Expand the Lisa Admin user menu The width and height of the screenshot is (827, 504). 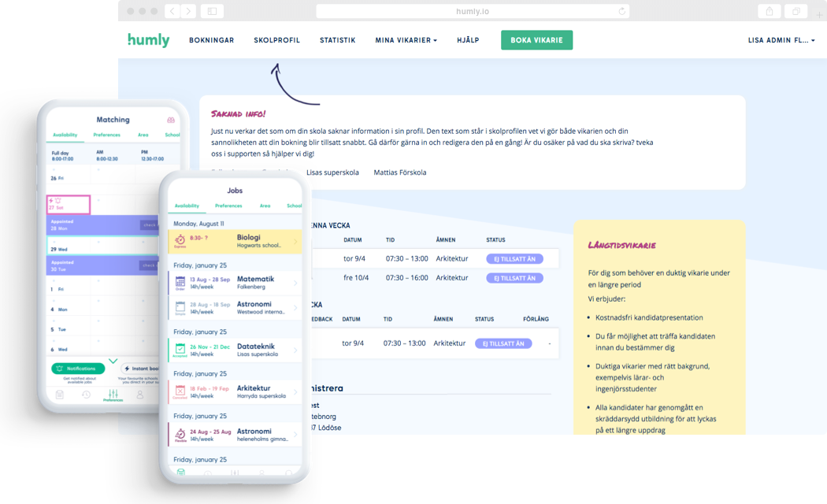pyautogui.click(x=781, y=40)
